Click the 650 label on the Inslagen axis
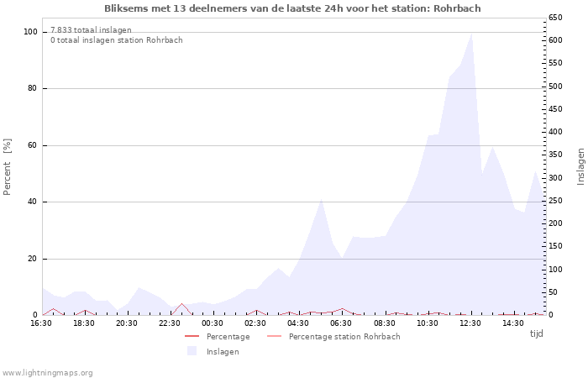Image resolution: width=588 pixels, height=378 pixels. (x=554, y=18)
